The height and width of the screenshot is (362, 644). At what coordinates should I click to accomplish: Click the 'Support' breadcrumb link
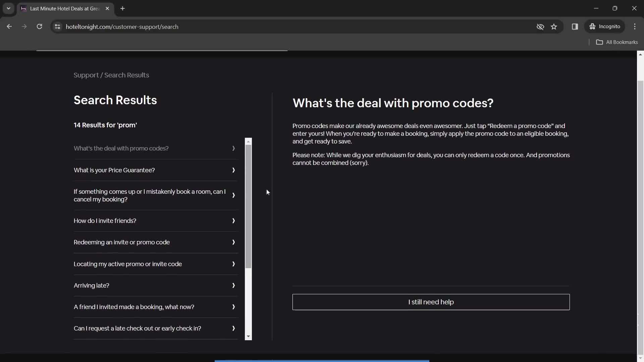[x=86, y=75]
